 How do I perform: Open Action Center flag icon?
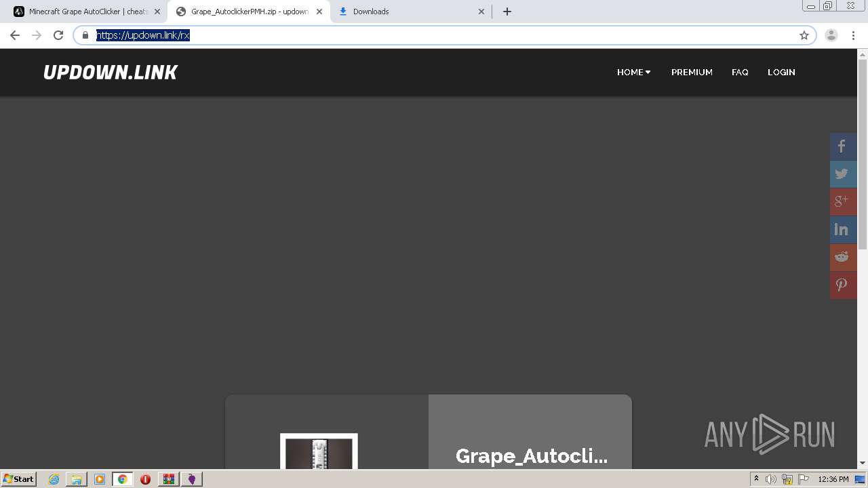pos(804,479)
